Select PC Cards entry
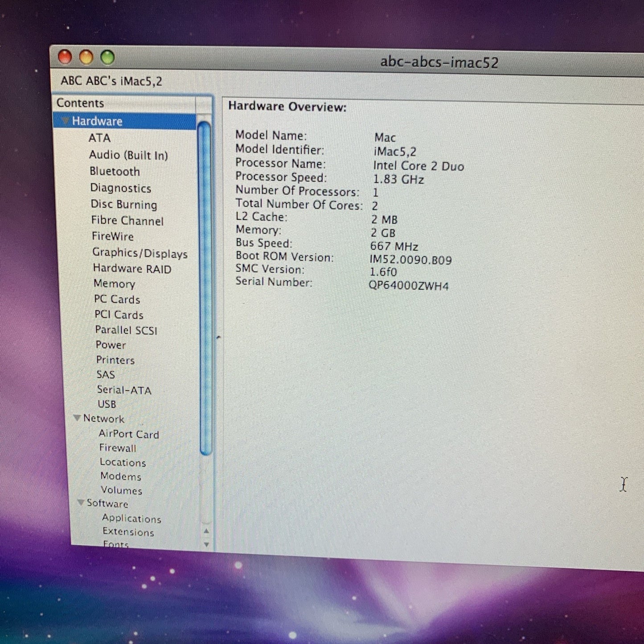Screen dimensions: 644x644 [x=117, y=299]
